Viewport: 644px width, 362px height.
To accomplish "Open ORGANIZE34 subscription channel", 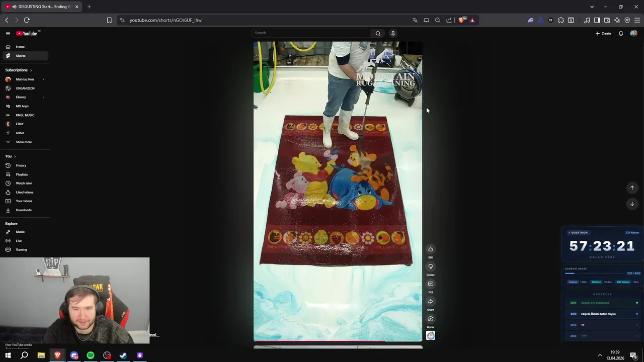I will pyautogui.click(x=24, y=88).
